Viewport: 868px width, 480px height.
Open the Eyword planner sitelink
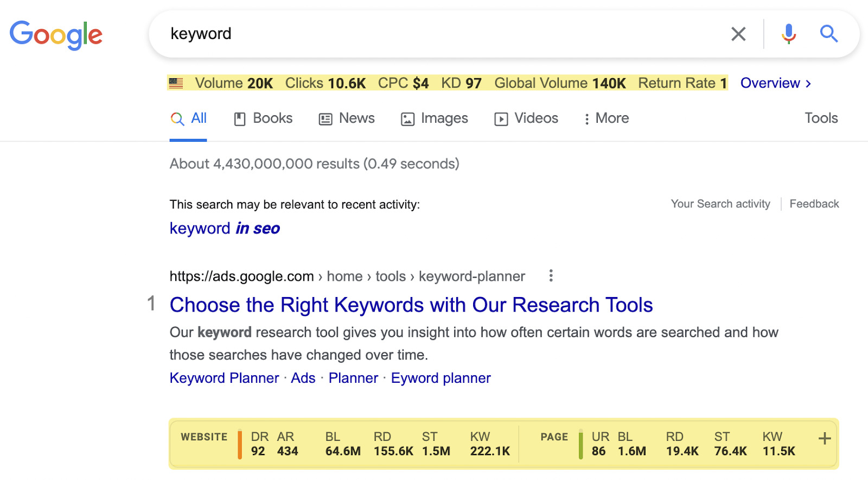[x=441, y=378]
